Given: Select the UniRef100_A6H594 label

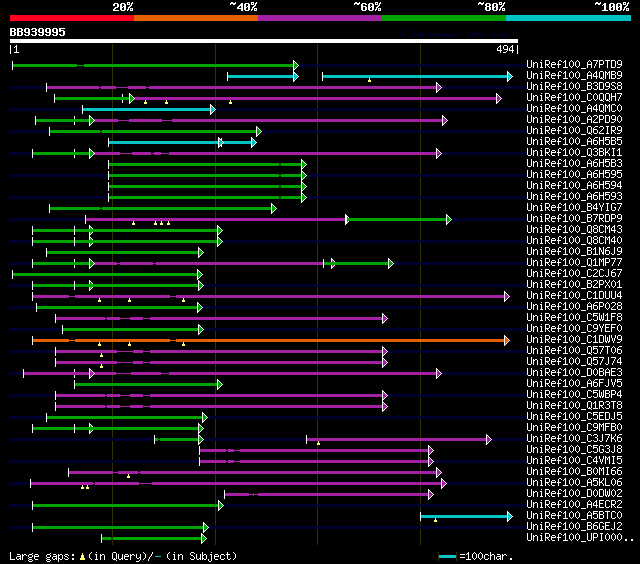Looking at the screenshot, I should (x=574, y=185).
